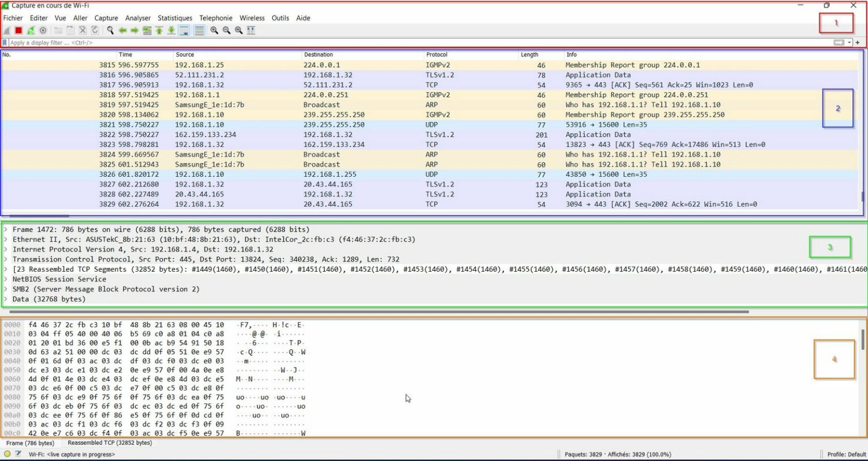Viewport: 868px width, 461px height.
Task: Open the Profile: Default switcher
Action: (x=847, y=454)
